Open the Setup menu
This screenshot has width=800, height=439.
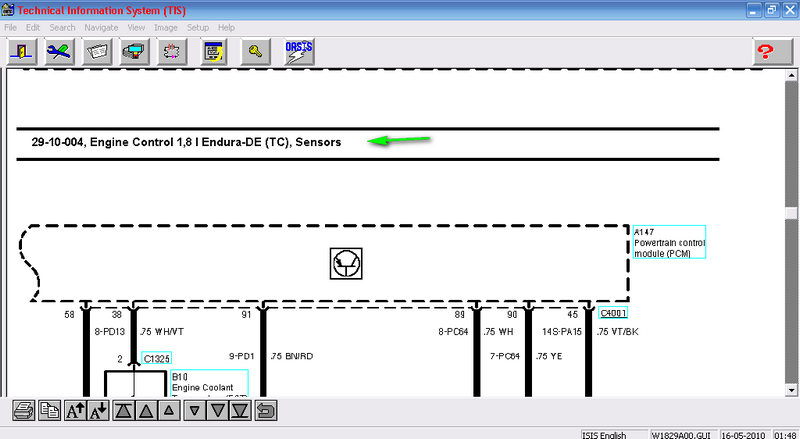(198, 27)
